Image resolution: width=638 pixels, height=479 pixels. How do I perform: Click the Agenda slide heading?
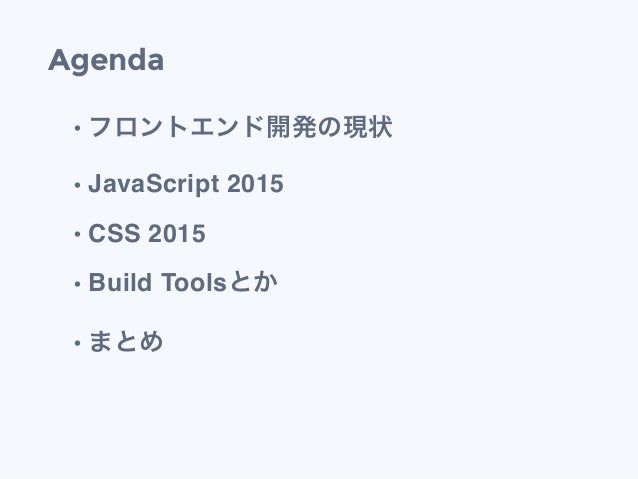click(x=106, y=61)
